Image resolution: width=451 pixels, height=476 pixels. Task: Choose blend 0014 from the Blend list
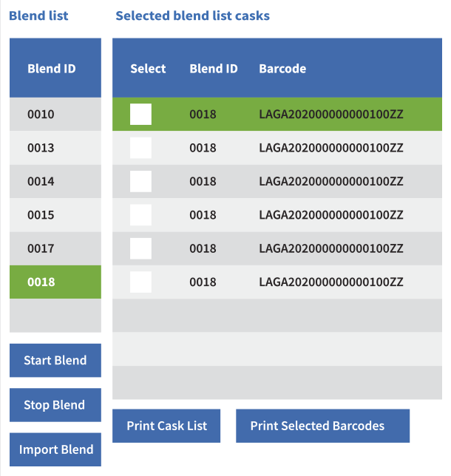point(55,181)
